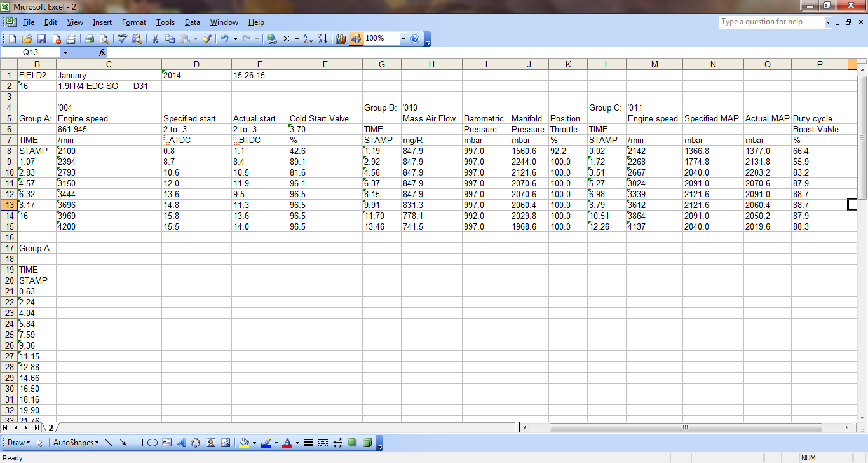Run the Spelling check tool
868x463 pixels.
pyautogui.click(x=123, y=39)
